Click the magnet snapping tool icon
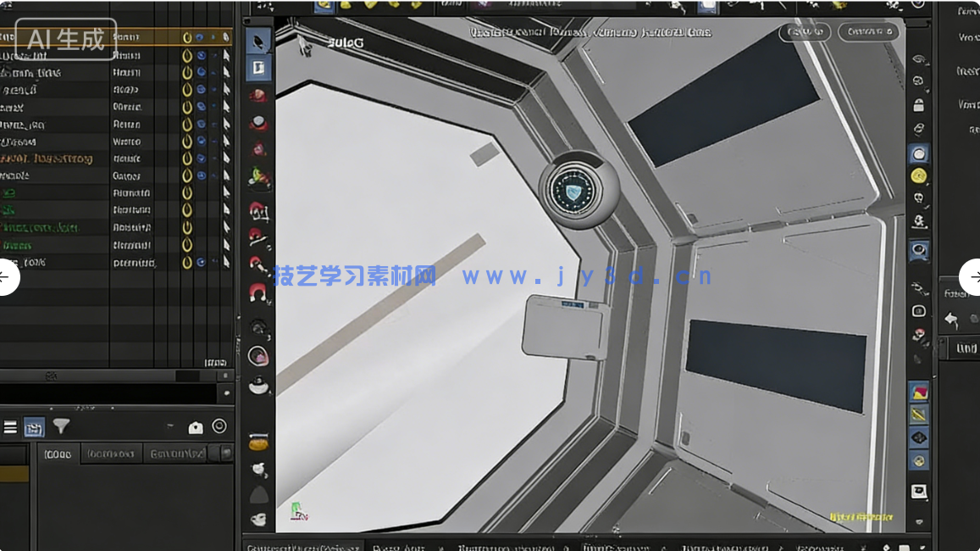 tap(258, 292)
